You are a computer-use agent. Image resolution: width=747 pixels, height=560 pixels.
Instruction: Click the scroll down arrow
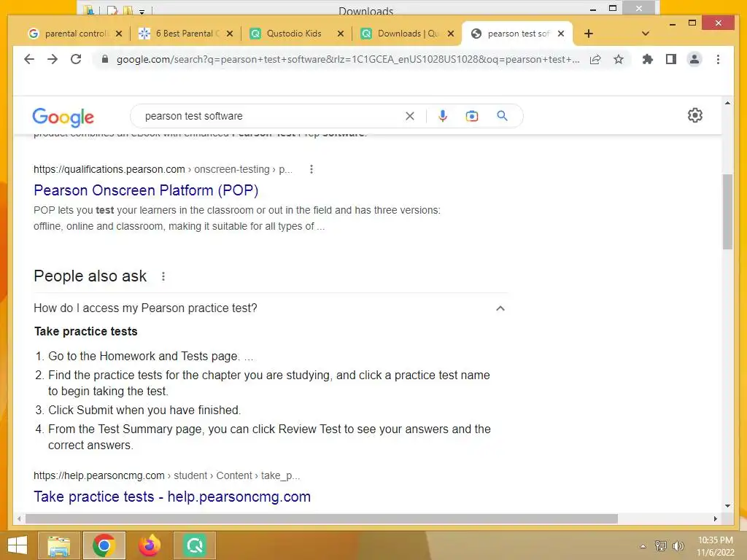[727, 506]
